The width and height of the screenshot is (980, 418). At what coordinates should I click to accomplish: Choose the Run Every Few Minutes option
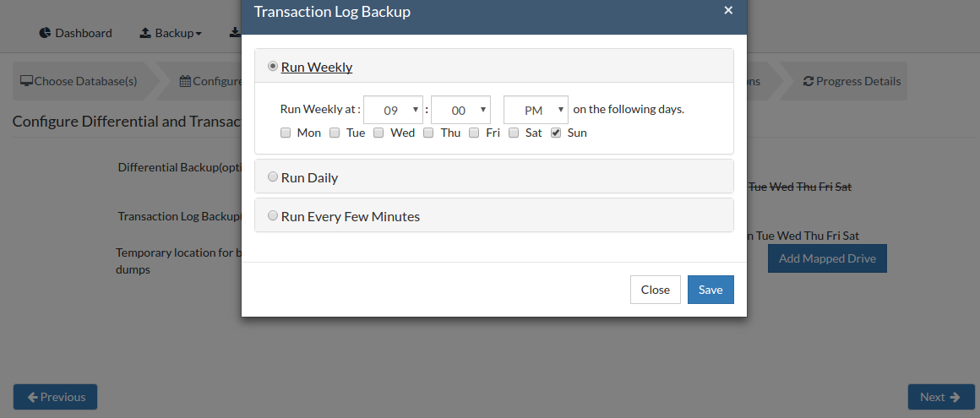pyautogui.click(x=273, y=215)
